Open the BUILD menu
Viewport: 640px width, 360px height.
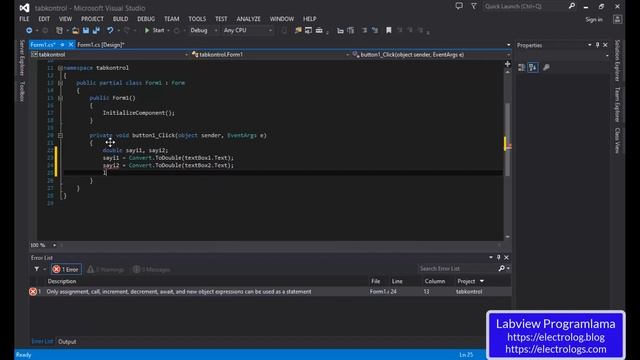pyautogui.click(x=120, y=19)
